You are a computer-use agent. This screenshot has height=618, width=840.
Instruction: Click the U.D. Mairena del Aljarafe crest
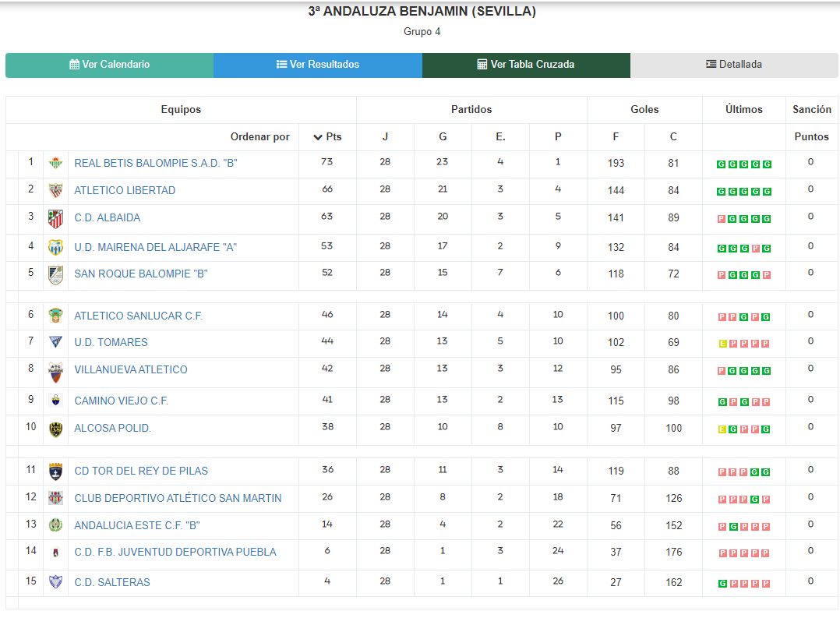coord(56,247)
